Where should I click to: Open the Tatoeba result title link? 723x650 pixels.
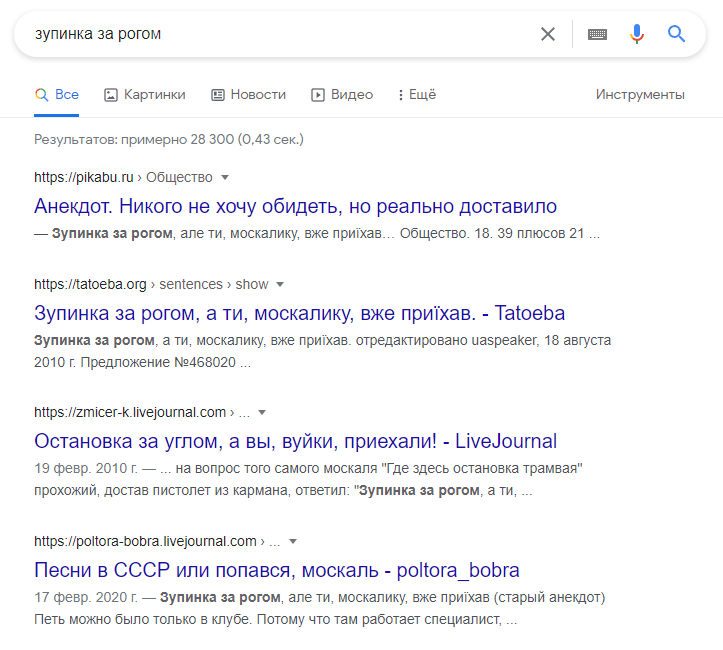pos(299,313)
